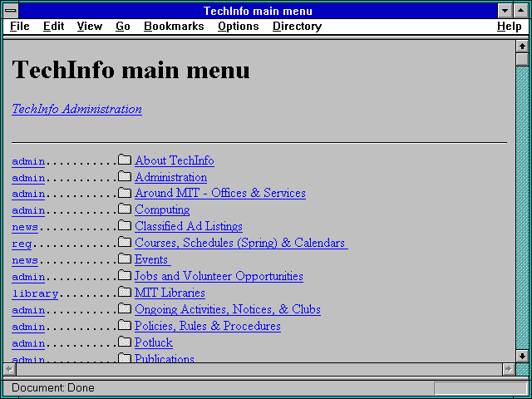Screen dimensions: 532x399
Task: Click folder icon beside Potluck
Action: pos(125,342)
